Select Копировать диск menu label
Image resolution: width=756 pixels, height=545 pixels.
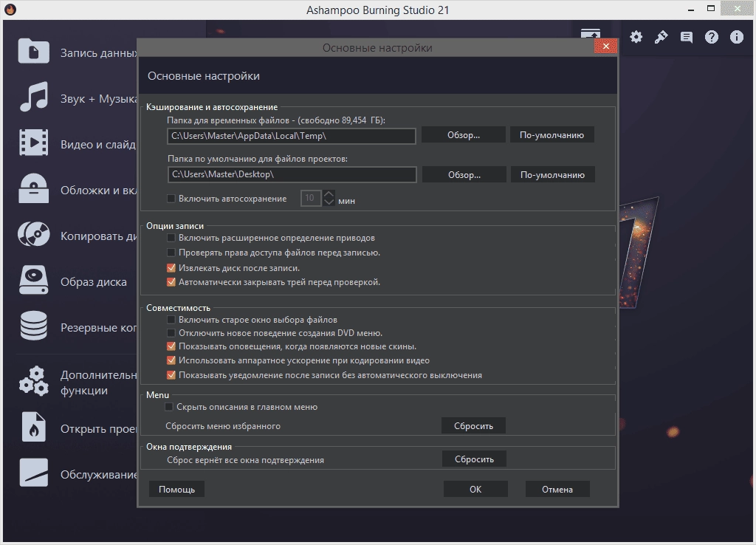(99, 236)
